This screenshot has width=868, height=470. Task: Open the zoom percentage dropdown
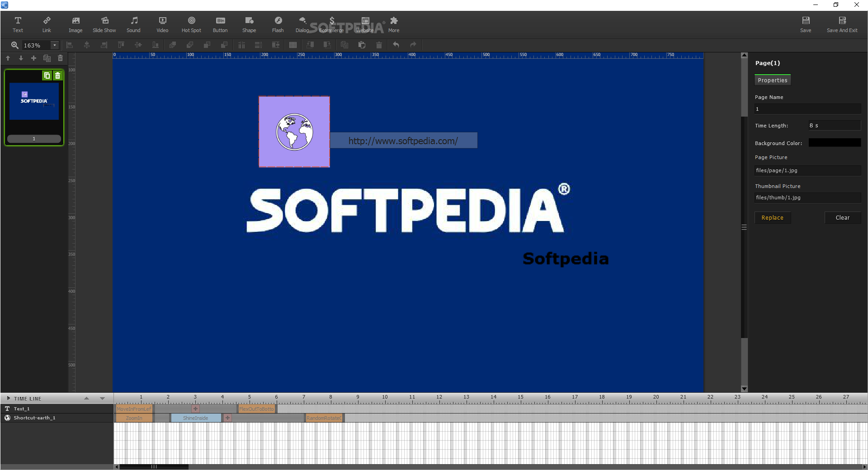[55, 45]
